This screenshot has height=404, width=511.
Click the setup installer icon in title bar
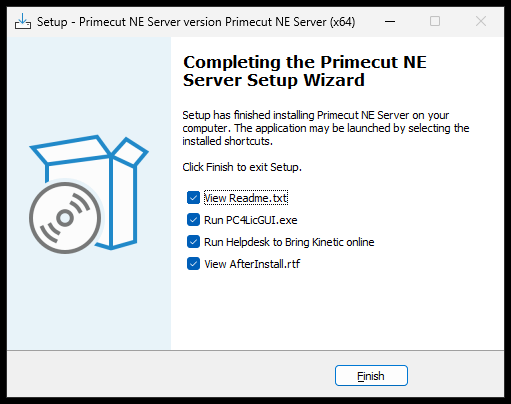tap(23, 22)
